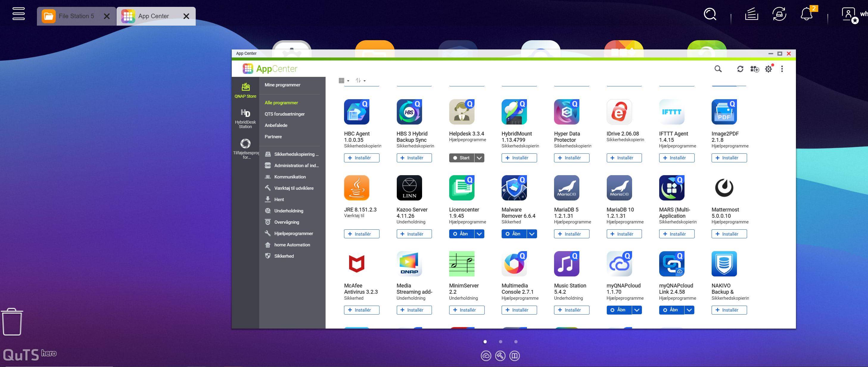Click the IDrive app icon
868x367 pixels.
pyautogui.click(x=619, y=112)
